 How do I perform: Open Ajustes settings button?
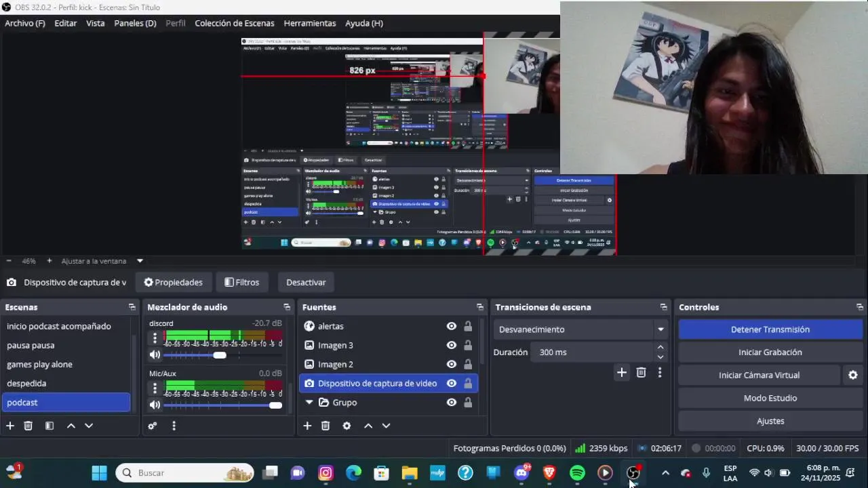click(x=770, y=421)
